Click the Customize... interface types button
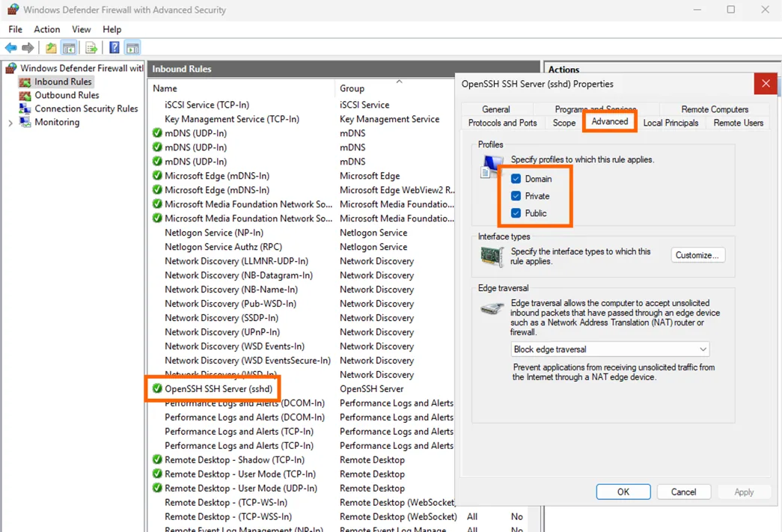Viewport: 782px width, 532px height. pos(697,255)
